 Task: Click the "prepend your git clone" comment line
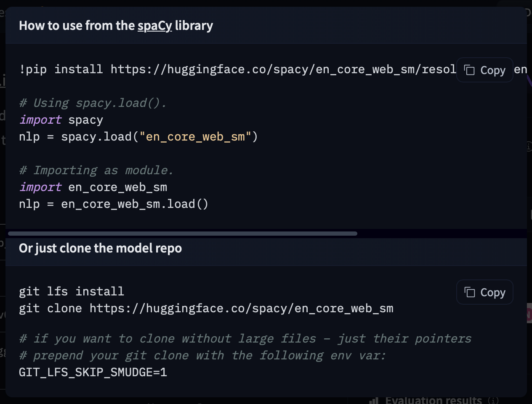[202, 356]
